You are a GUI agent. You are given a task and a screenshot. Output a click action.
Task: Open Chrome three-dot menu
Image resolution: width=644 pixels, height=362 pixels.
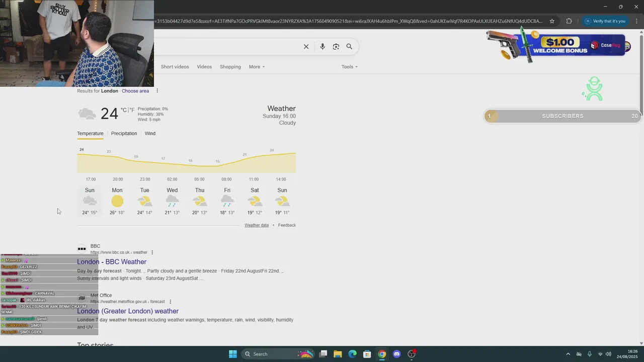(637, 21)
